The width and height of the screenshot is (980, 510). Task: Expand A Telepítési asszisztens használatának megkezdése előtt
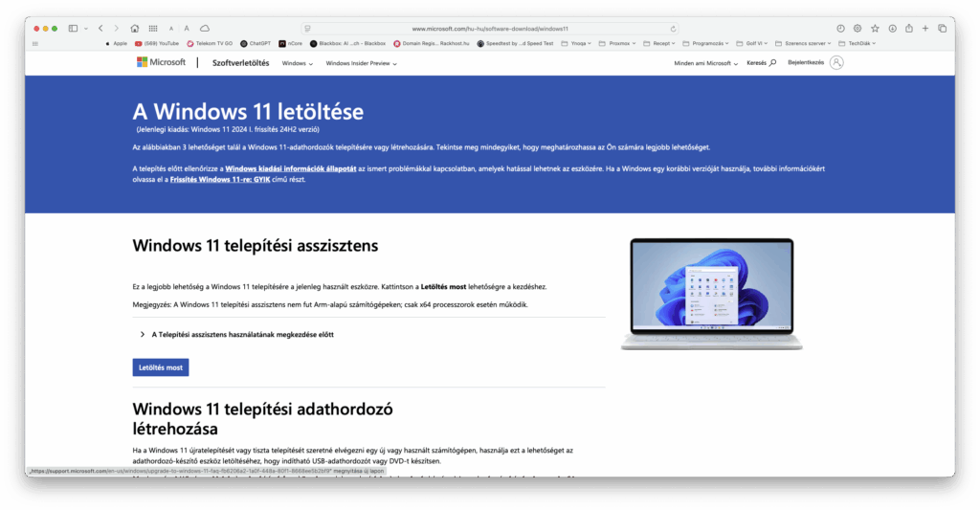pyautogui.click(x=237, y=334)
